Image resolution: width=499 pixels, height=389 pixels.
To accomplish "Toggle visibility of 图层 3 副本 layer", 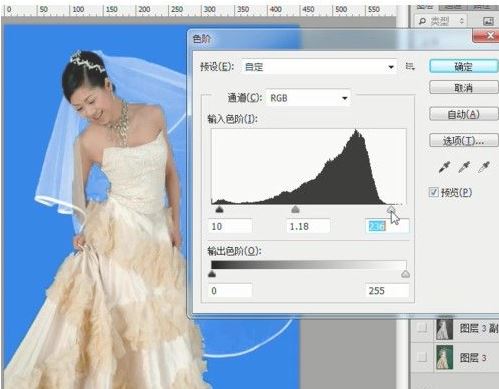I will (422, 328).
